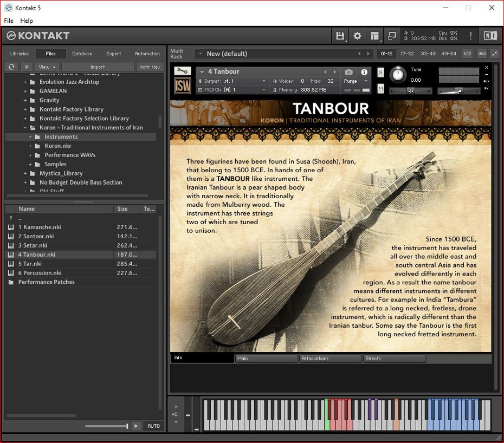This screenshot has height=443, width=504.
Task: Adjust the Tune knob
Action: pos(398,75)
